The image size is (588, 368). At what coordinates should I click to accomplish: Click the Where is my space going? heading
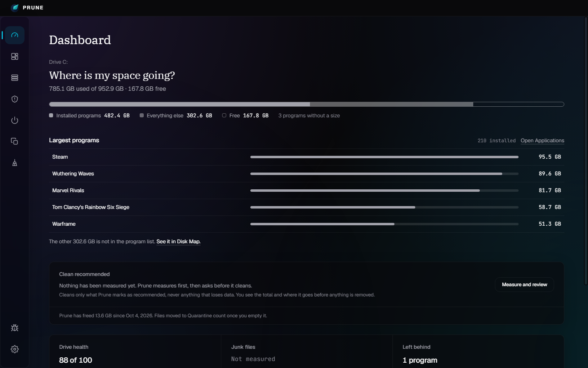112,76
